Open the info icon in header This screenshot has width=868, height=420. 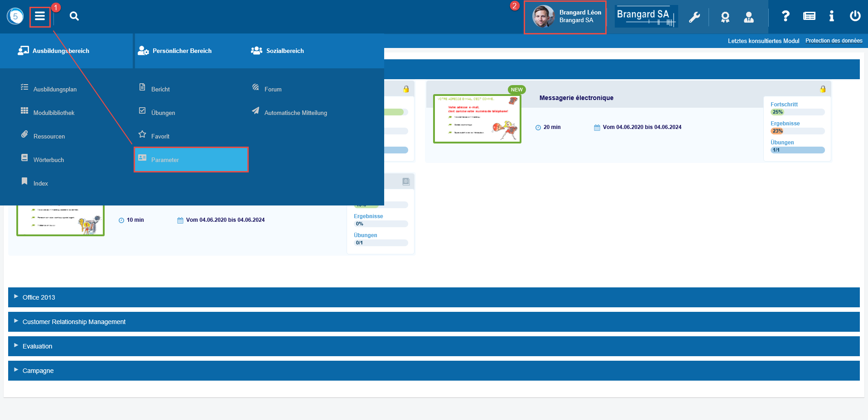(831, 16)
